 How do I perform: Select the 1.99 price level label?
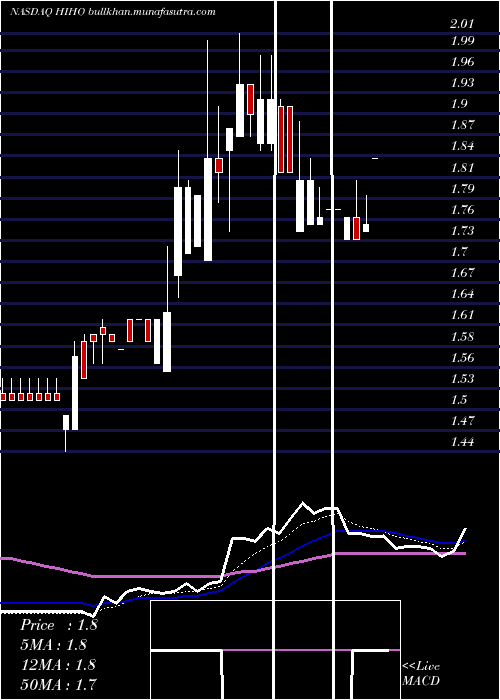pyautogui.click(x=462, y=41)
